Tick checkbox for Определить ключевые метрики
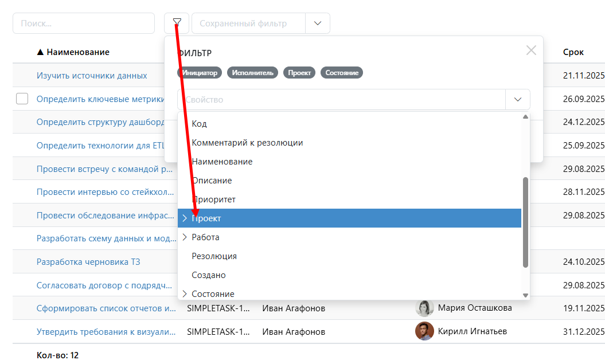 (x=22, y=99)
